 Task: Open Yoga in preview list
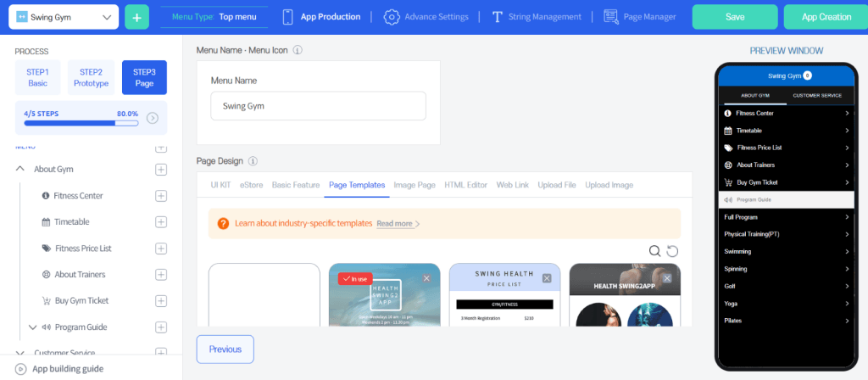pos(787,304)
